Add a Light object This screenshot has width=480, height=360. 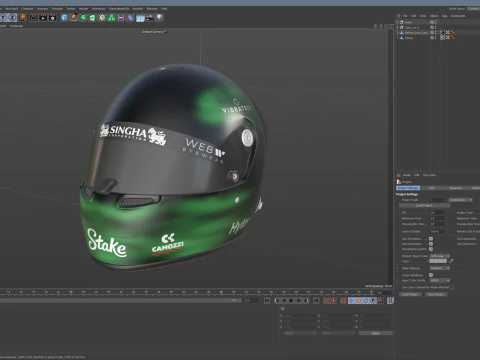coord(159,17)
